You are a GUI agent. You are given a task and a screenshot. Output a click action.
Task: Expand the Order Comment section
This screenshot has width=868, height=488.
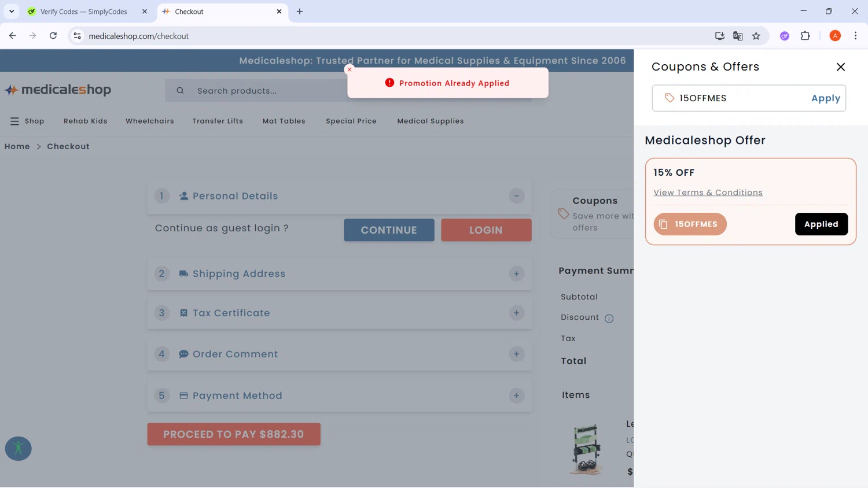pos(517,354)
